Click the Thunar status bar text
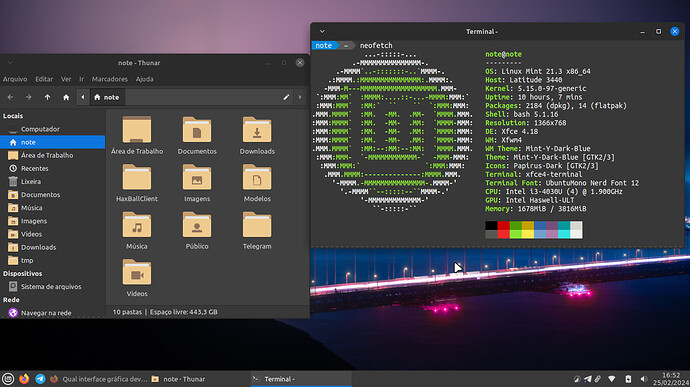Image resolution: width=690 pixels, height=387 pixels. pos(165,312)
